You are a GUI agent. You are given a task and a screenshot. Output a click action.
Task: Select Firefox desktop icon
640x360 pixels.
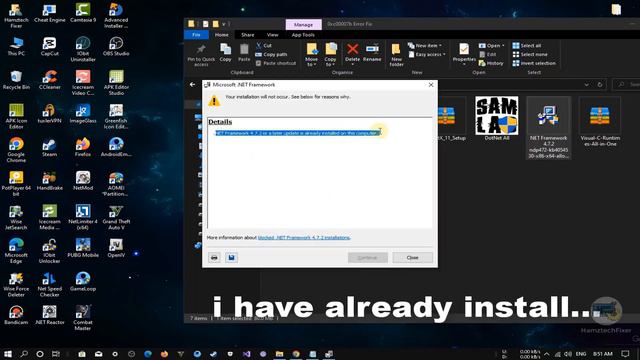83,147
